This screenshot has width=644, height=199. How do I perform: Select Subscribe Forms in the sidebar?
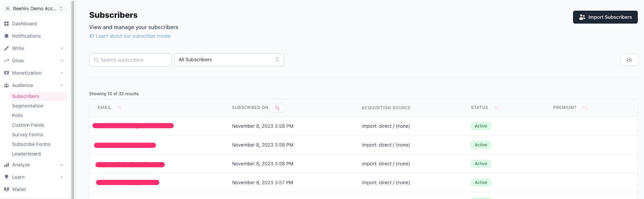(31, 144)
